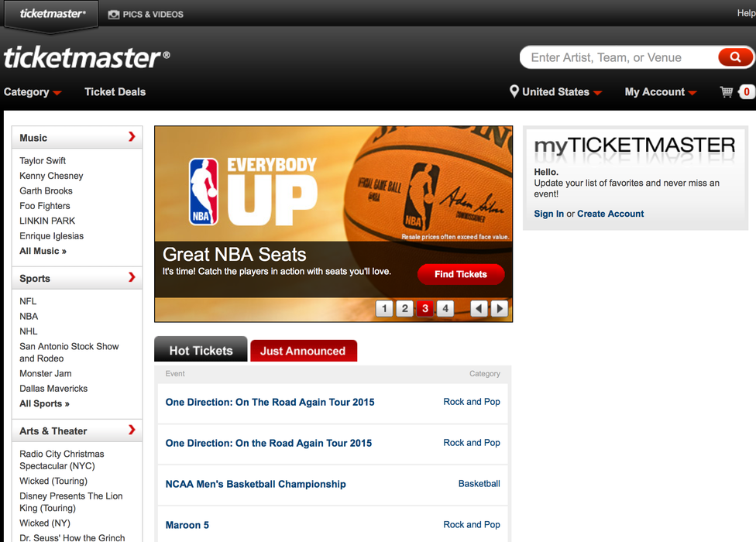Click the red arrow beside Sports heading
Viewport: 756px width, 542px height.
click(x=132, y=278)
